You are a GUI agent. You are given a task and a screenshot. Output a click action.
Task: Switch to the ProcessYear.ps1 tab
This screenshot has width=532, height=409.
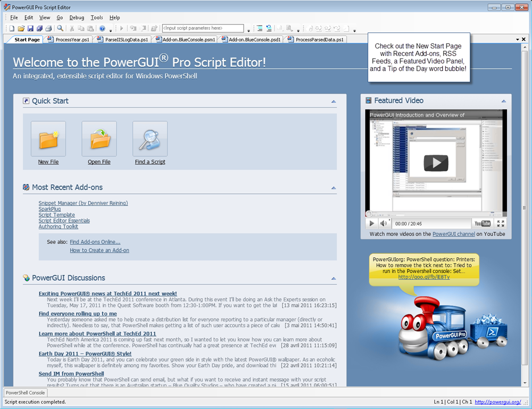pos(68,39)
